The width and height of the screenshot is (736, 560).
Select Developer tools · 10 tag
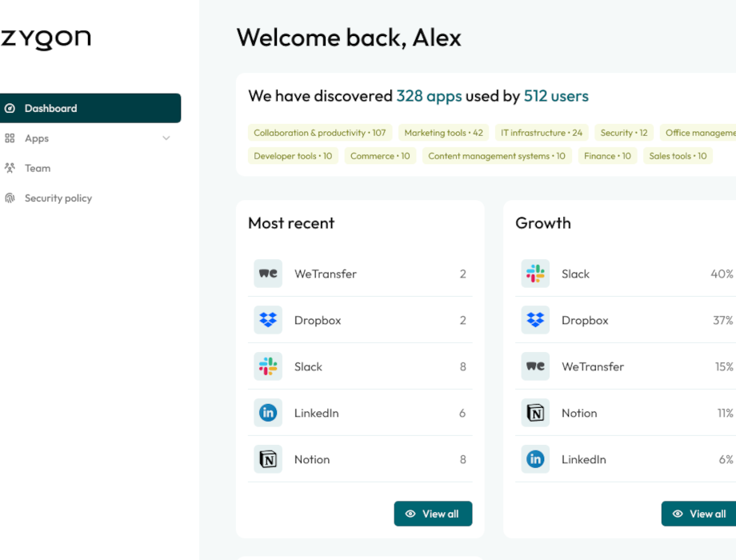pyautogui.click(x=293, y=156)
